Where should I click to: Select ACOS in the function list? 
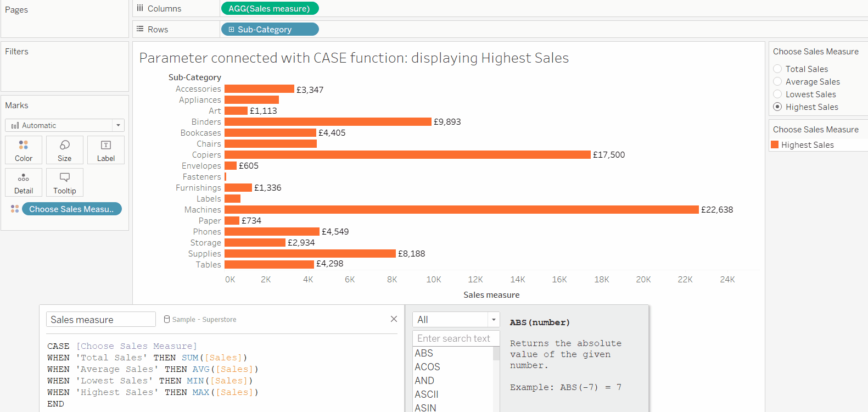click(x=428, y=367)
